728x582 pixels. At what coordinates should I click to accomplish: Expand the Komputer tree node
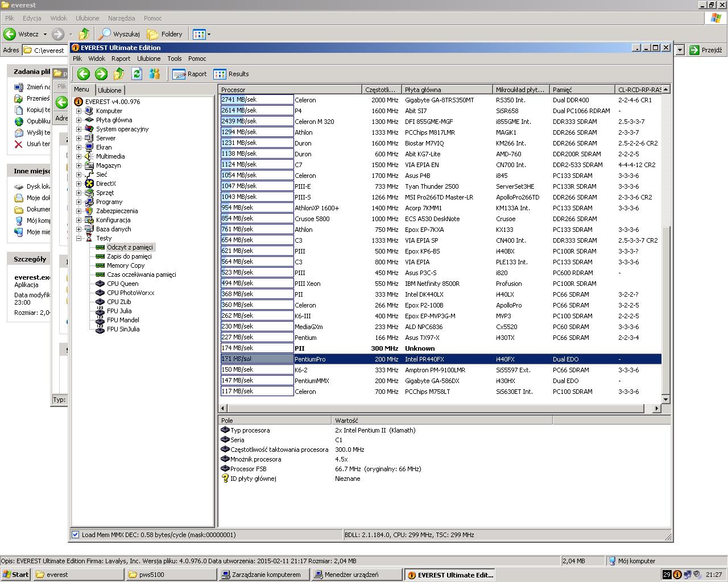78,111
